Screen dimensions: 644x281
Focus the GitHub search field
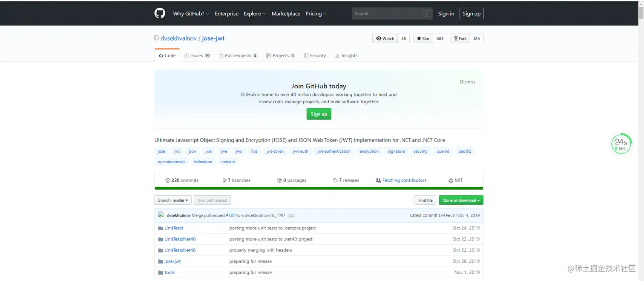tap(392, 14)
